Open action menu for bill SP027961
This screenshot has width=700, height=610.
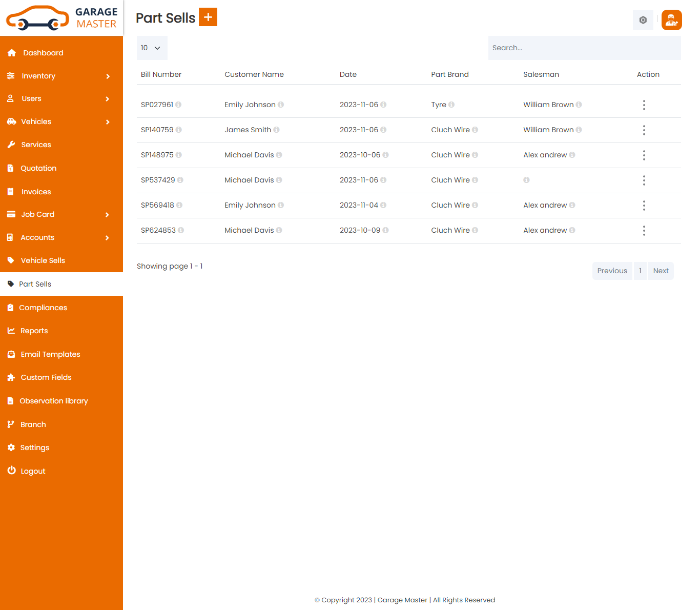pyautogui.click(x=644, y=105)
